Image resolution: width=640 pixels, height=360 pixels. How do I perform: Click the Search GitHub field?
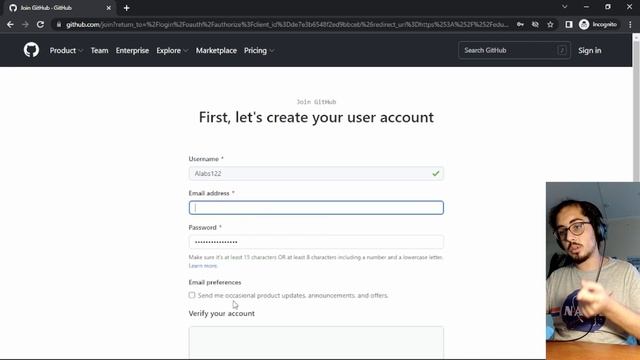pyautogui.click(x=514, y=50)
